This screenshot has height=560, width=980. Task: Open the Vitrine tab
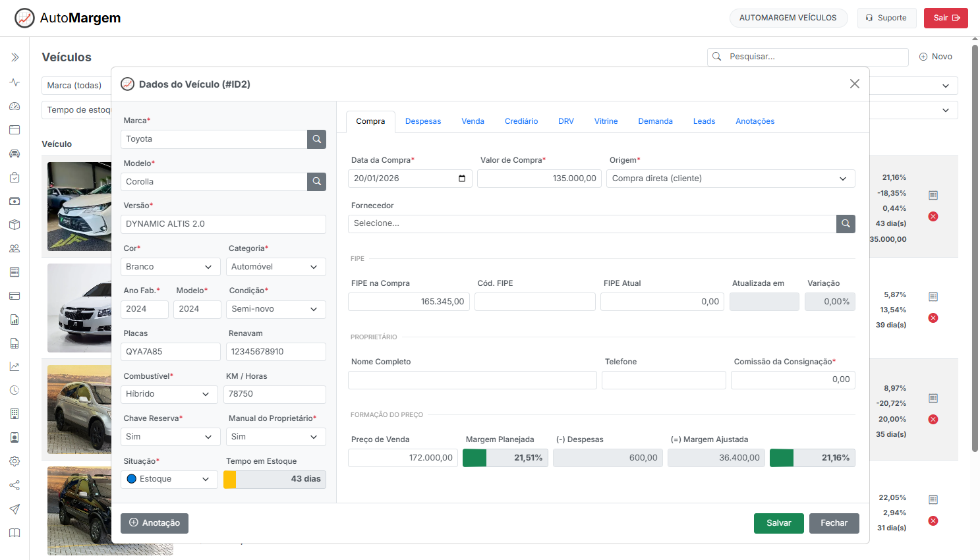(606, 121)
